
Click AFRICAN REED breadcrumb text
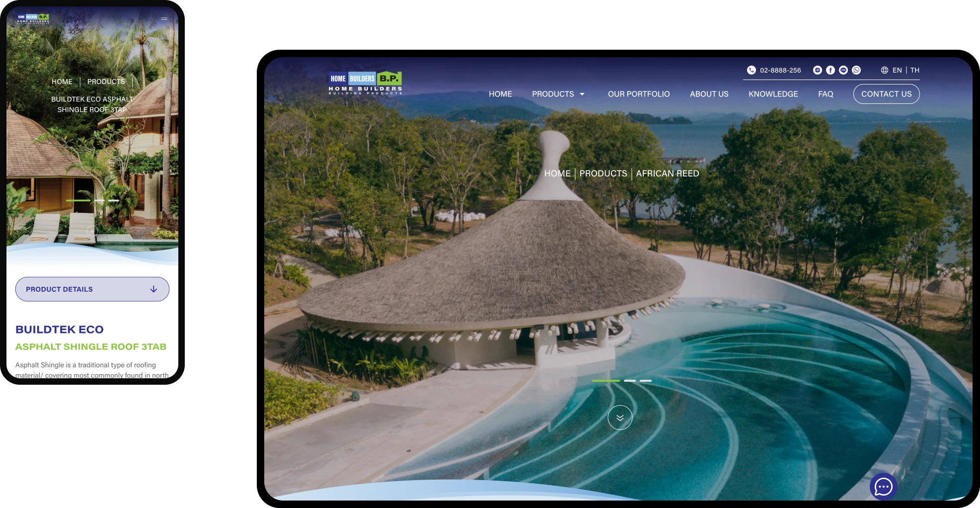click(x=668, y=173)
